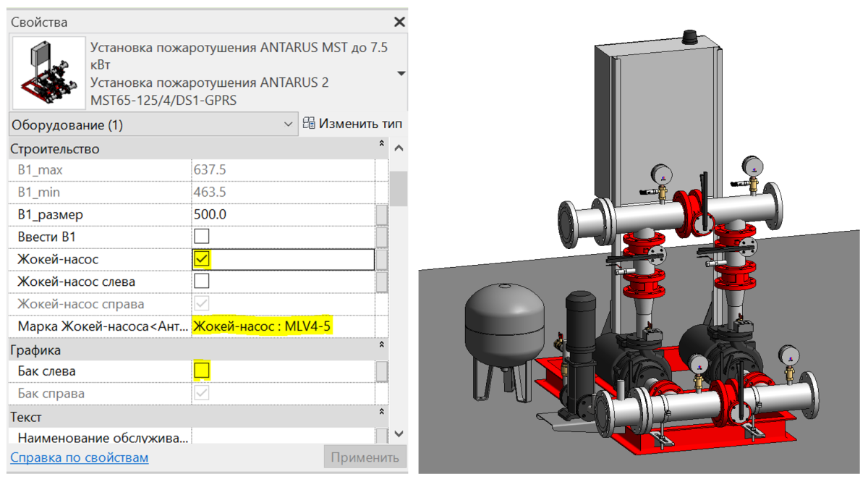Open the type selector dropdown arrow
This screenshot has height=482, width=868.
point(401,74)
